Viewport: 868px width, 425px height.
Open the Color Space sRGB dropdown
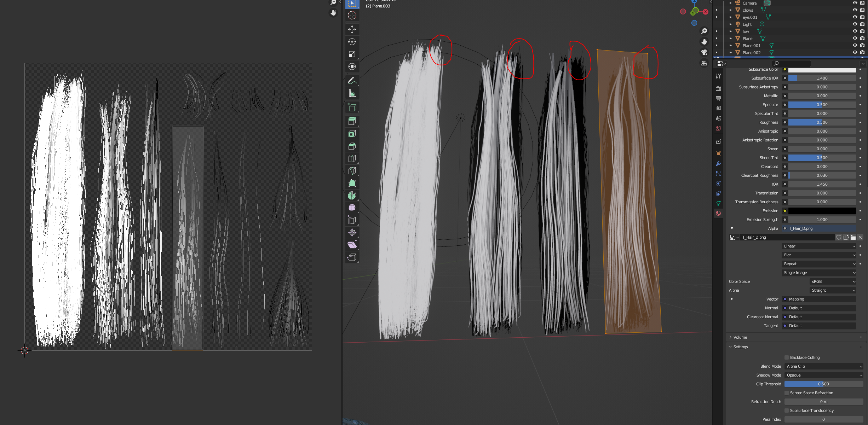pos(833,281)
